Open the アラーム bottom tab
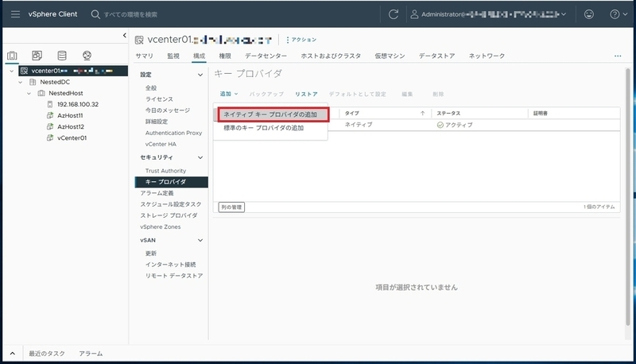 coord(91,354)
